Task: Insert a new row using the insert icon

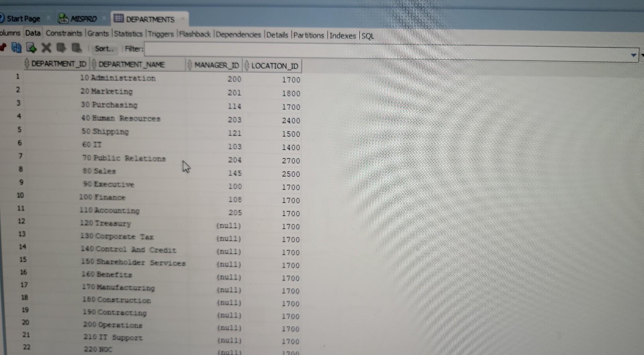Action: (32, 48)
